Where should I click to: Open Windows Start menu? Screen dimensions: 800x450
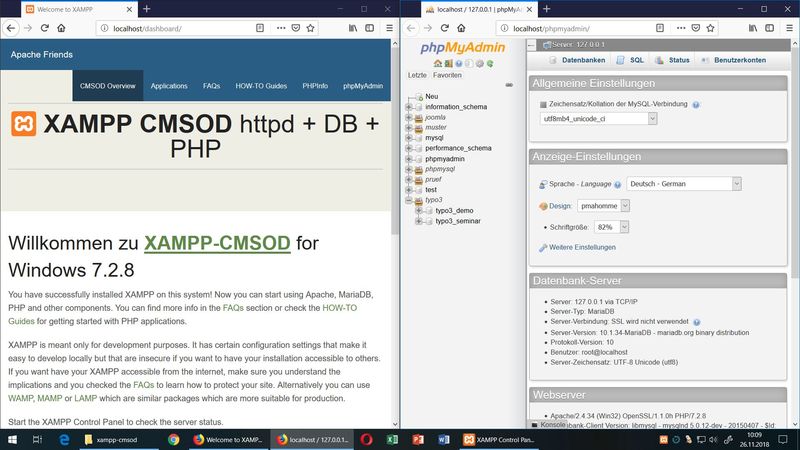tap(12, 439)
